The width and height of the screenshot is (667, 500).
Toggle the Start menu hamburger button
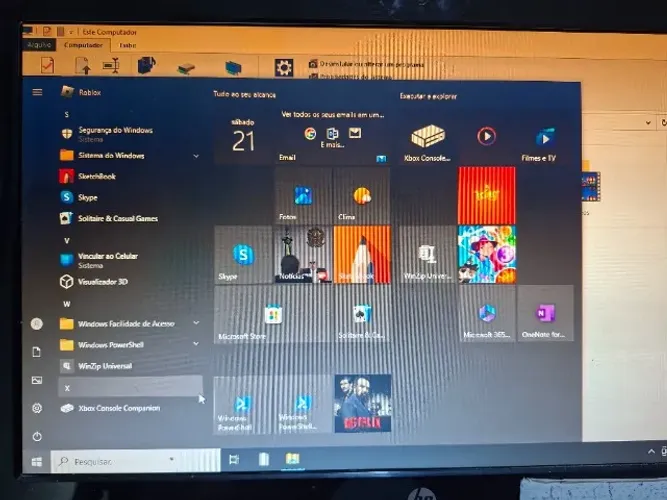(37, 92)
